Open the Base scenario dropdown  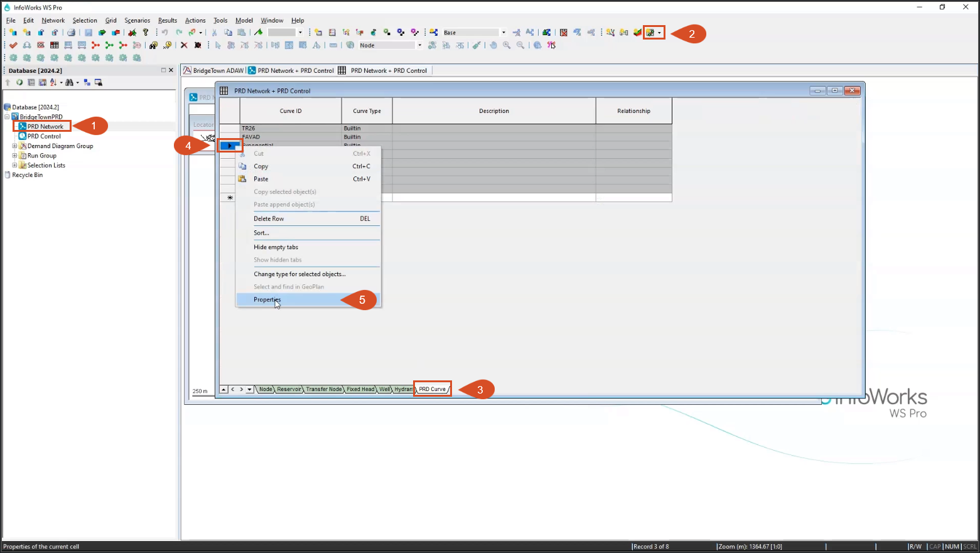coord(503,33)
